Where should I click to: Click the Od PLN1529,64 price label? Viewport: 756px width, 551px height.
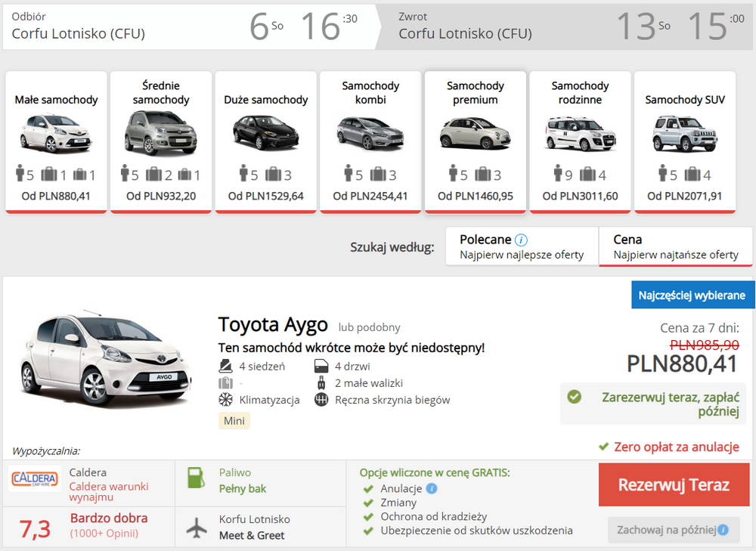click(265, 197)
